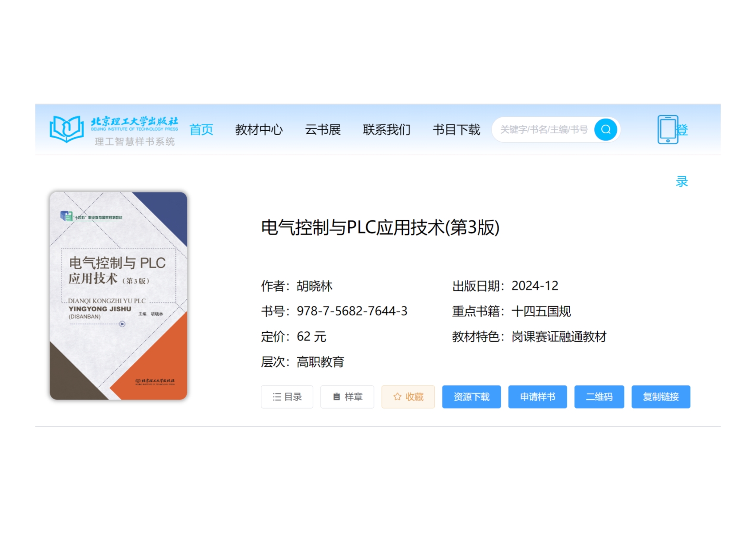Click 复制链接 to copy the link
Image resolution: width=756 pixels, height=535 pixels.
(661, 397)
